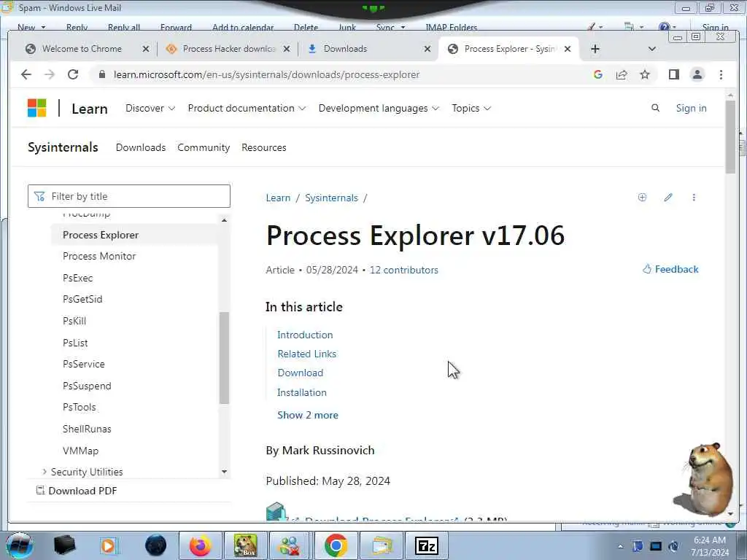Jump to Introduction section

point(305,335)
